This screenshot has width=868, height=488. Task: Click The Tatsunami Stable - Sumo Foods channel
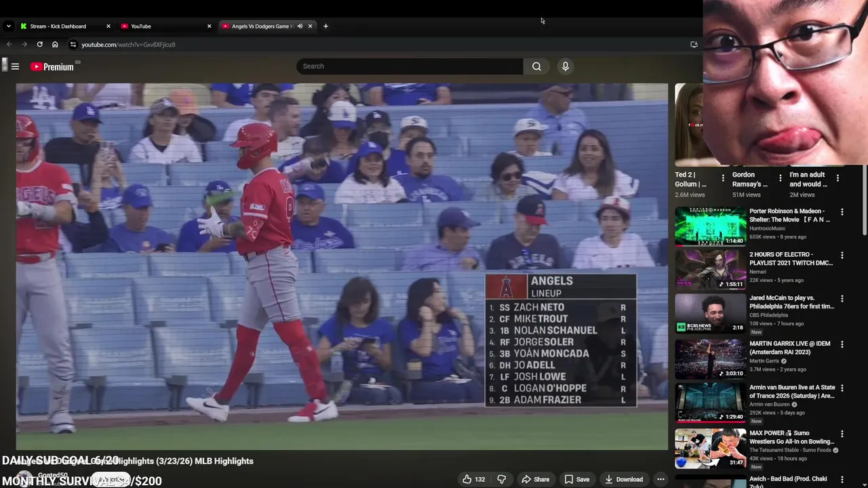pyautogui.click(x=791, y=450)
